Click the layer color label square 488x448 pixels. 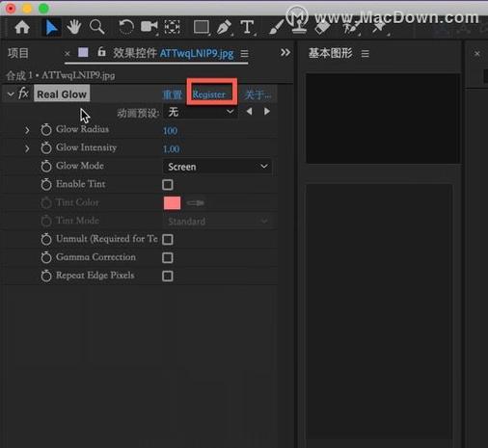pos(83,52)
